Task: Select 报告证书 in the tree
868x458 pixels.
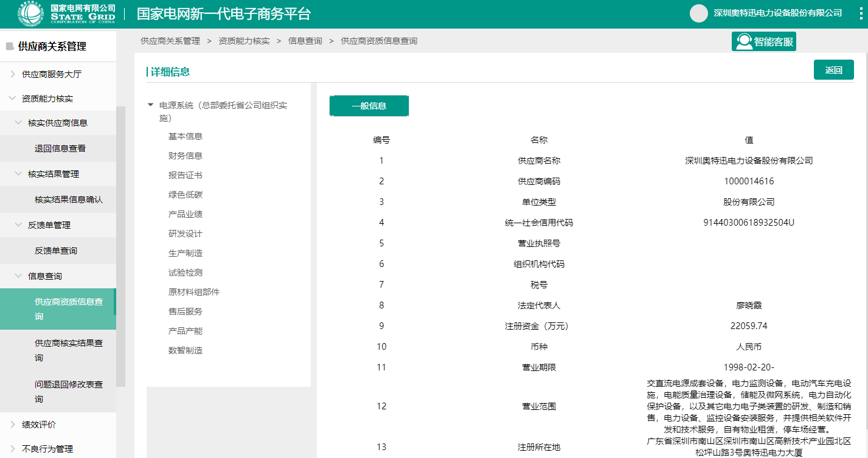Action: pos(185,175)
